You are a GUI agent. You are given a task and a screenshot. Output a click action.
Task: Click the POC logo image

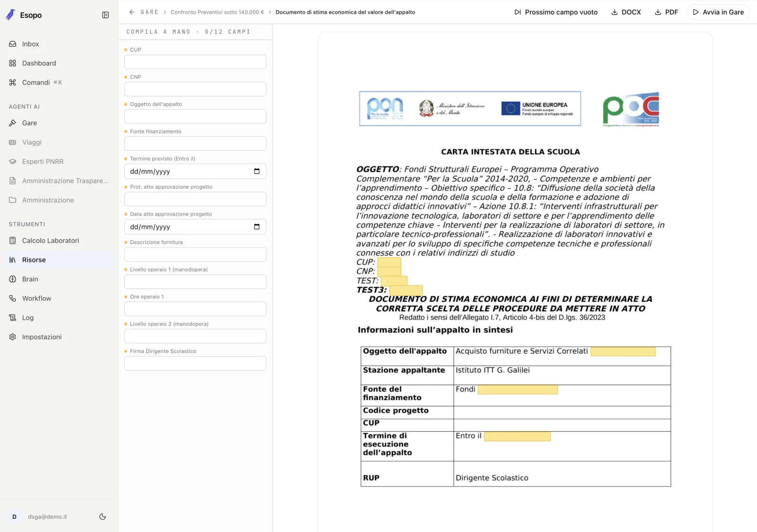point(631,110)
